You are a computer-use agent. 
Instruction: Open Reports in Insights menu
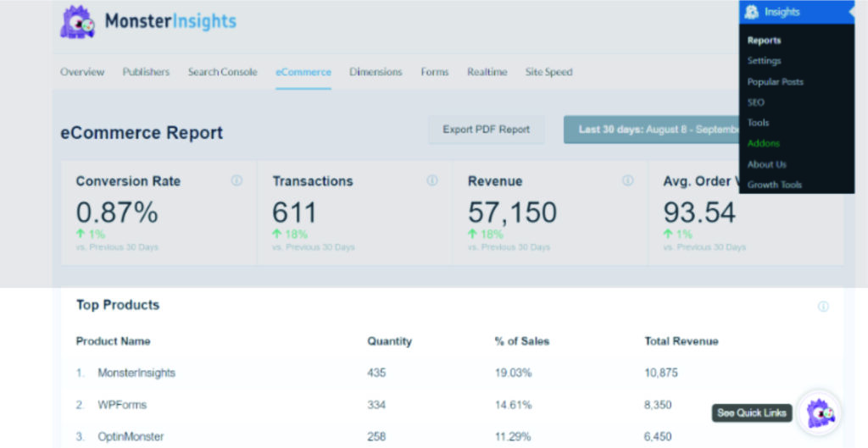point(764,41)
